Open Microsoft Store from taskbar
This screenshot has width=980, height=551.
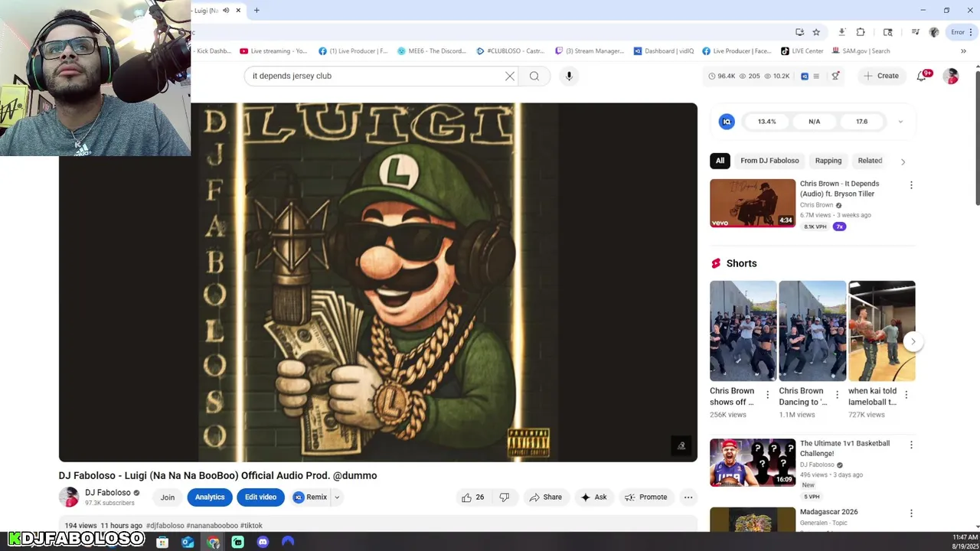pos(162,543)
